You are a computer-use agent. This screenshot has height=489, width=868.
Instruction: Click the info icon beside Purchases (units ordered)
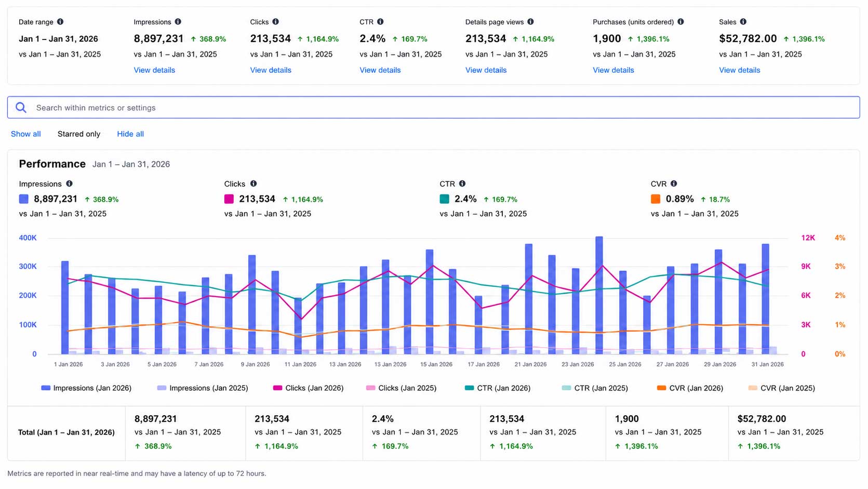[681, 22]
